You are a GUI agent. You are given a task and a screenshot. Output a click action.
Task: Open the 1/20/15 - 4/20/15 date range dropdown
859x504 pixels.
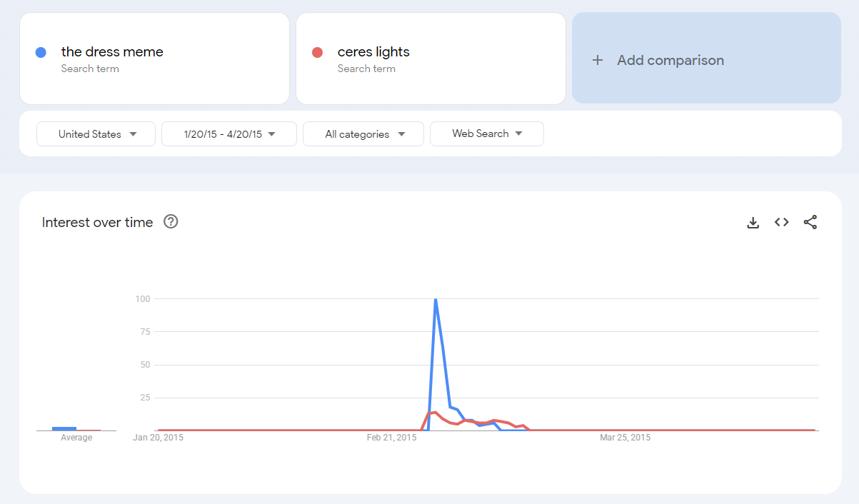point(229,134)
